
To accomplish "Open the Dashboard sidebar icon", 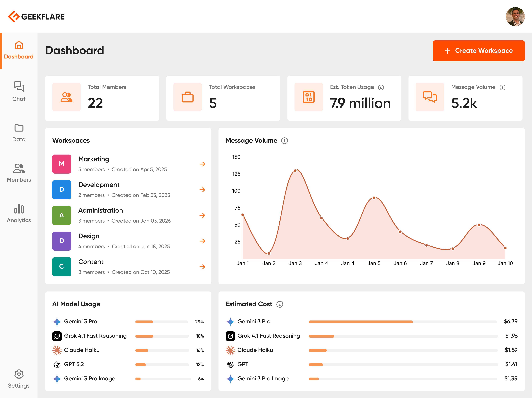I will tap(19, 45).
